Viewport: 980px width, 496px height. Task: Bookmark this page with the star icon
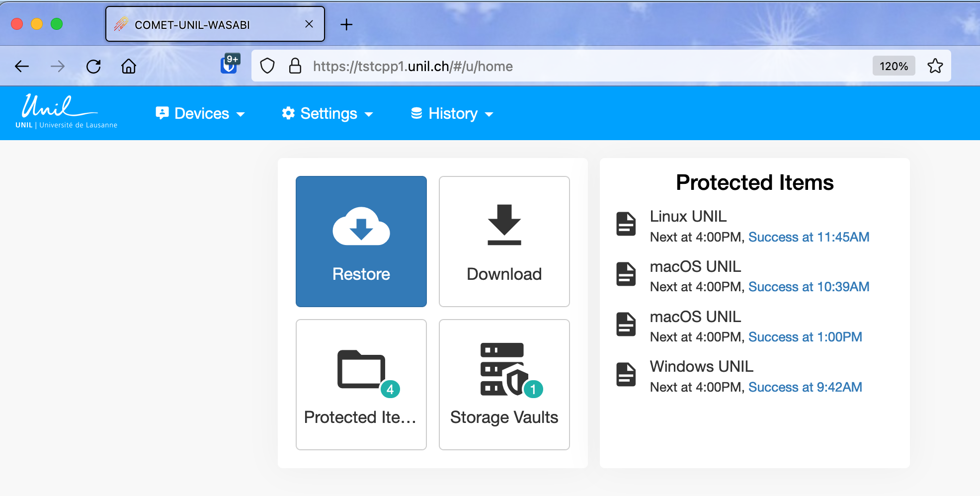click(x=935, y=66)
